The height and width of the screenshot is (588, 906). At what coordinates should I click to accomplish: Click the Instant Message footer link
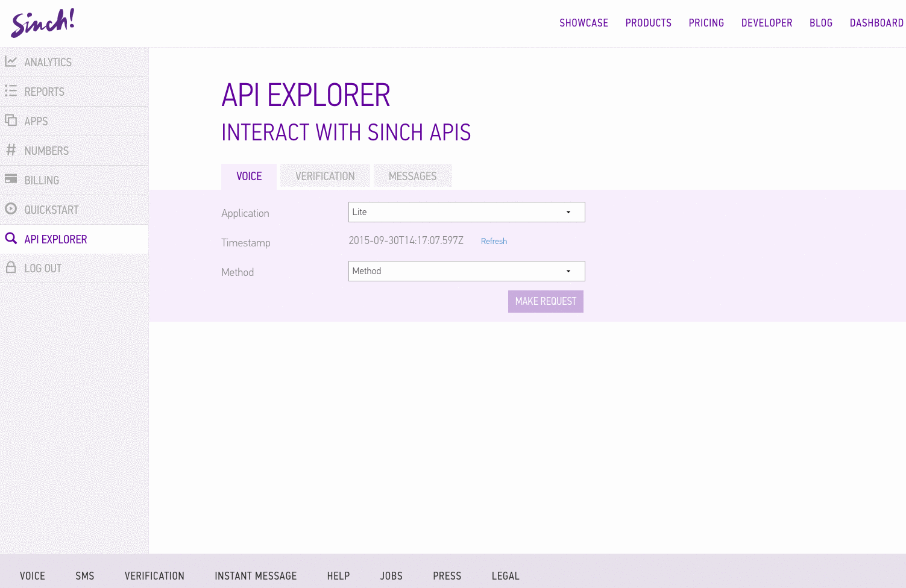coord(256,576)
